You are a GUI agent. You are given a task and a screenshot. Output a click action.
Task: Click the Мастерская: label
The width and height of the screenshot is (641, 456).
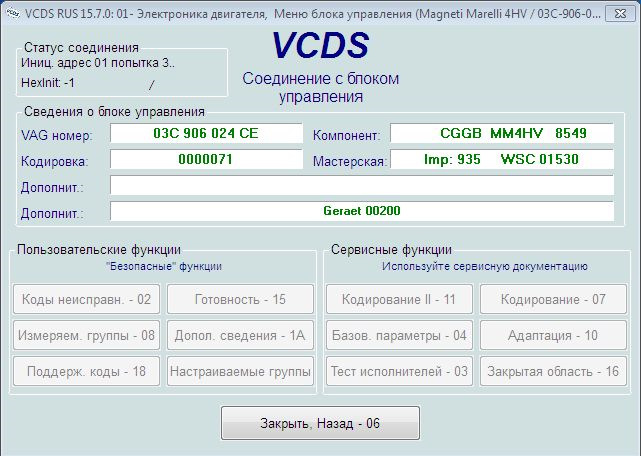pyautogui.click(x=350, y=162)
